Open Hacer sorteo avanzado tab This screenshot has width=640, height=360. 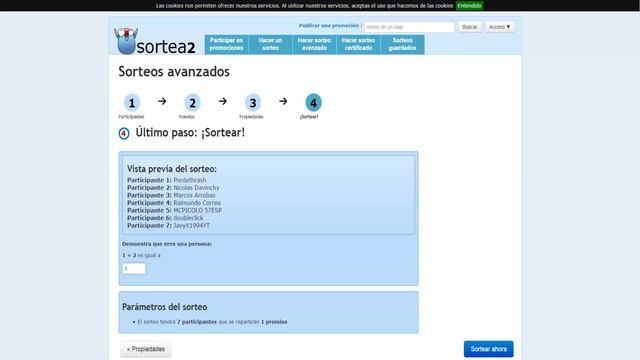point(314,44)
